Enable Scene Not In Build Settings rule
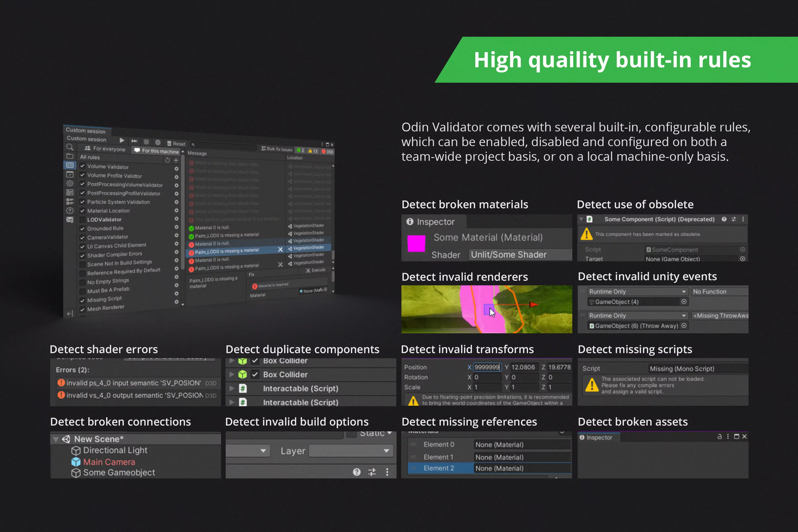 [82, 265]
